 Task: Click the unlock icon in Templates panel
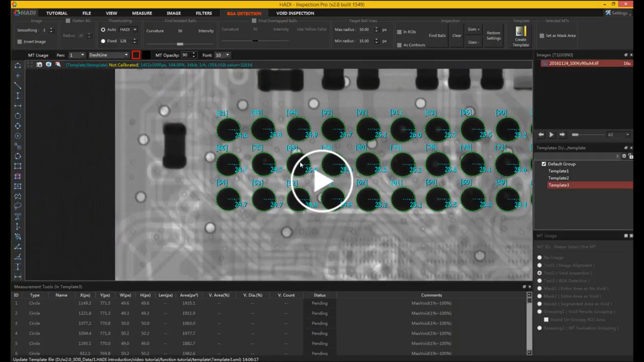[x=631, y=156]
